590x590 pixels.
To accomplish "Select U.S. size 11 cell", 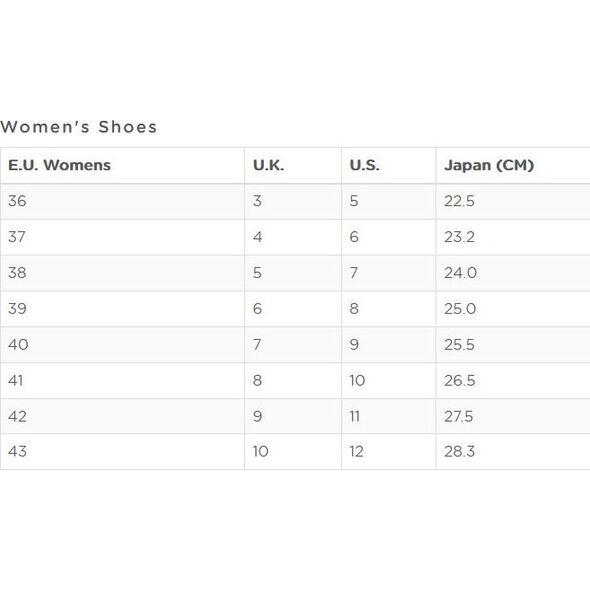I will (389, 416).
